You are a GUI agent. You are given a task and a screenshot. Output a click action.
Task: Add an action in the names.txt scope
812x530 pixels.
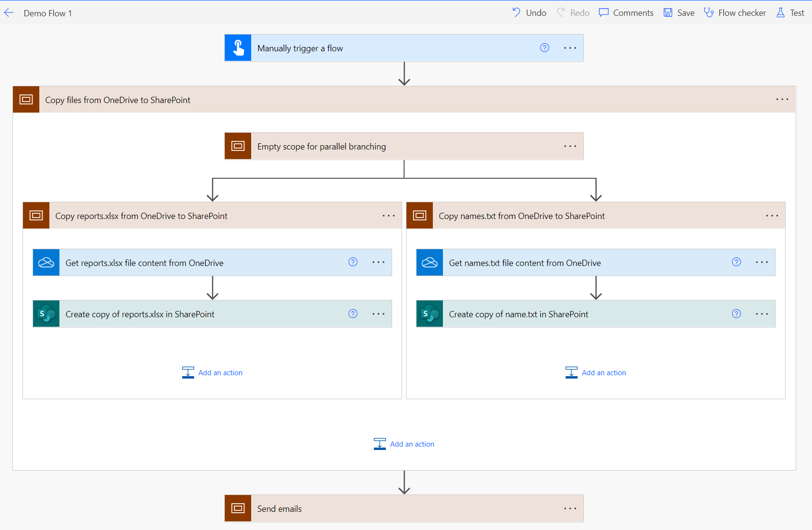[x=596, y=372]
